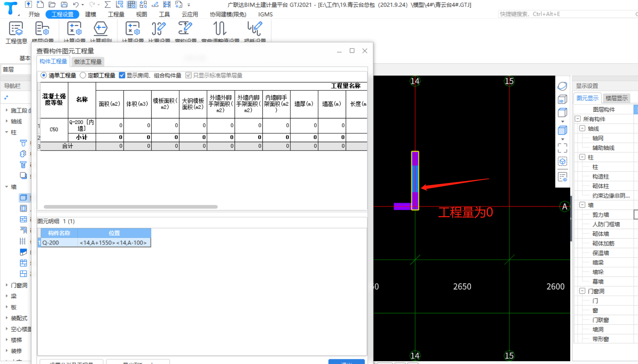Collapse 所有构件 tree node
The image size is (638, 364).
coord(578,119)
